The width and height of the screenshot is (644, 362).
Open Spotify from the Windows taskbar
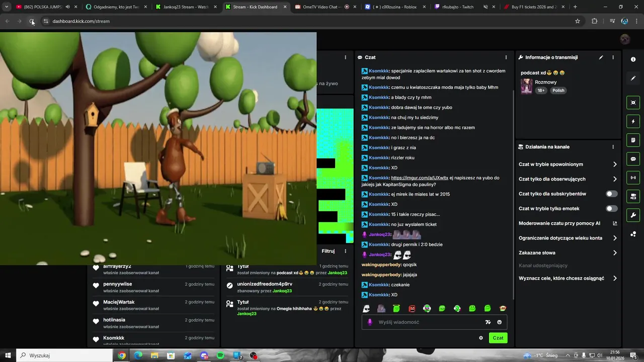pyautogui.click(x=220, y=355)
